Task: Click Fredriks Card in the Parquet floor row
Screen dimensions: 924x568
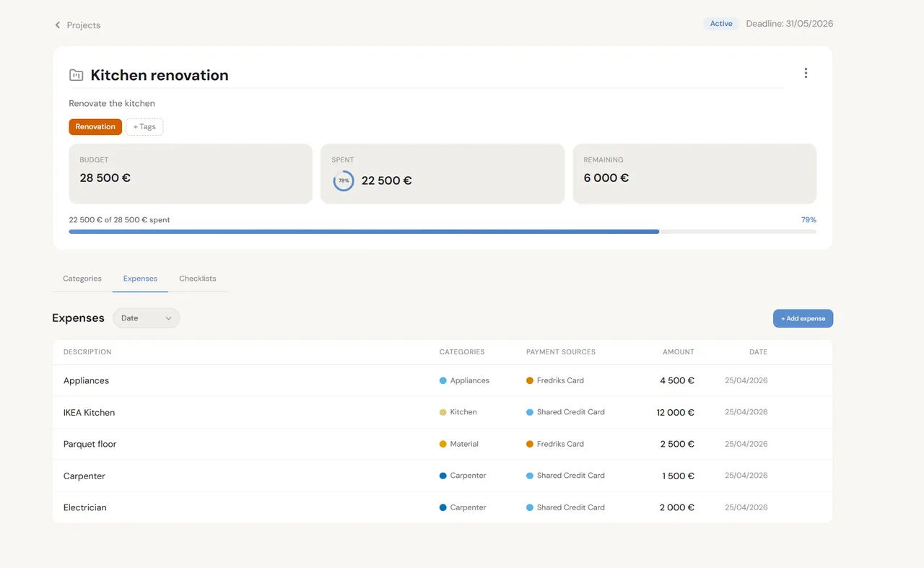Action: pos(555,444)
